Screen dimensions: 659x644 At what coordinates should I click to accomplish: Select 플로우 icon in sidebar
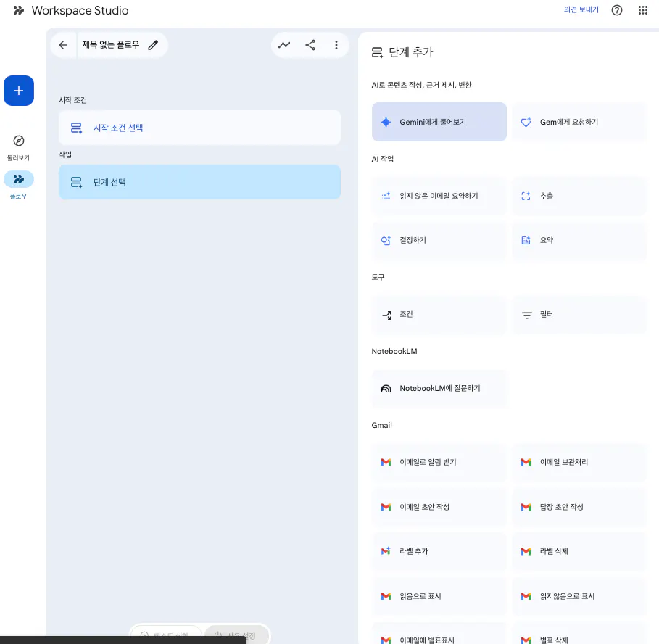pos(19,180)
